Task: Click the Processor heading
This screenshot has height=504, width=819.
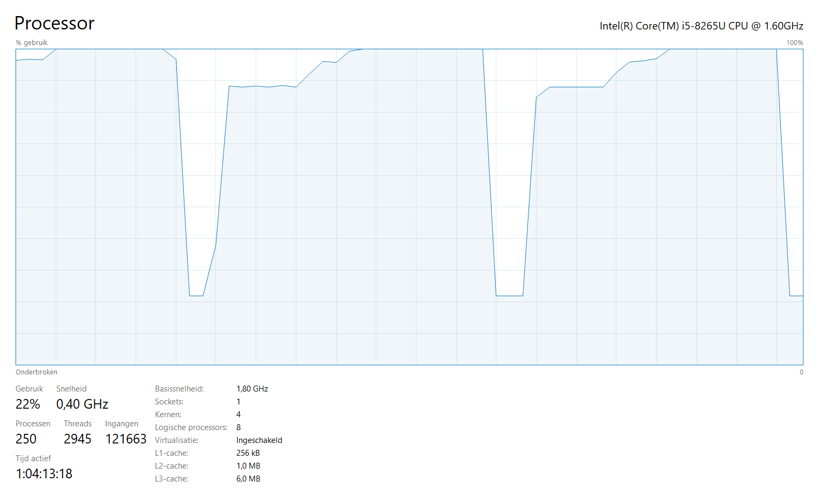Action: [54, 23]
